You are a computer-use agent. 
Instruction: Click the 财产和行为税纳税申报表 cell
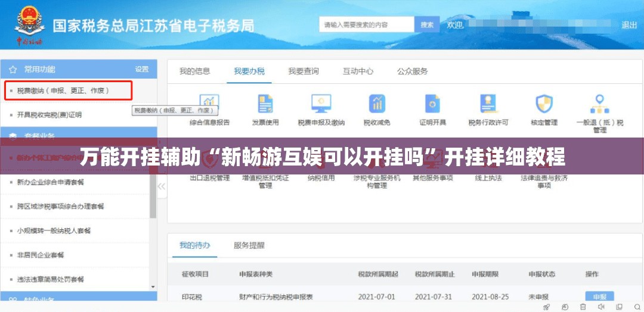[276, 297]
